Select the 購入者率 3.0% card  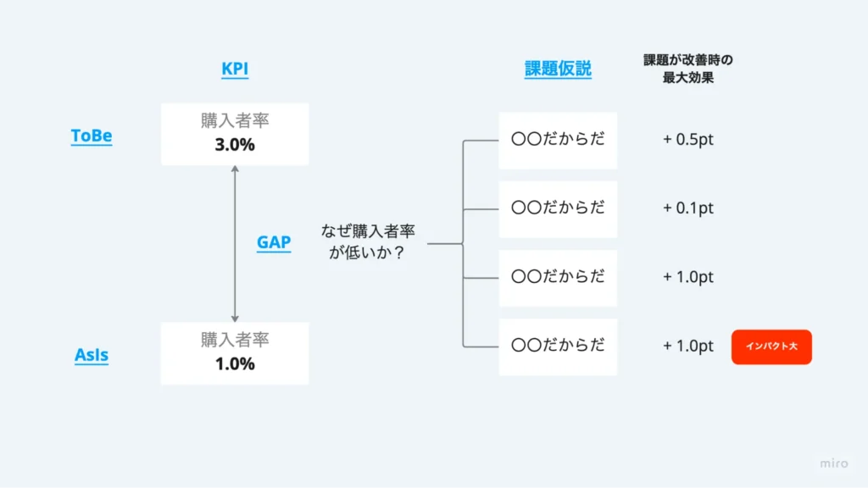pyautogui.click(x=235, y=134)
